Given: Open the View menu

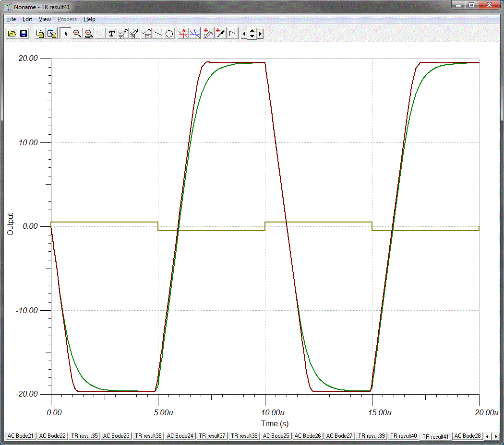Looking at the screenshot, I should point(45,19).
